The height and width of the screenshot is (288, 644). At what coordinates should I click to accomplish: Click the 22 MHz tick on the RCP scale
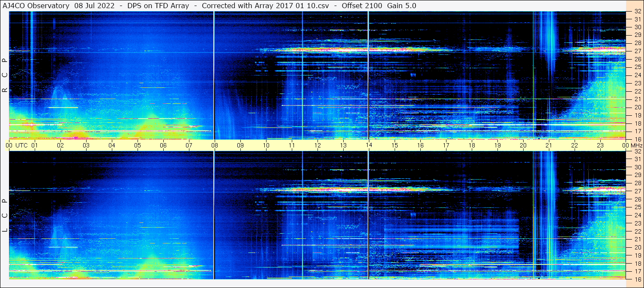point(637,91)
